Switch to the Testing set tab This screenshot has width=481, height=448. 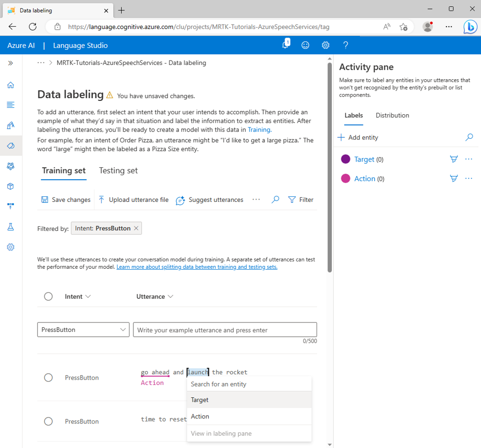(118, 171)
